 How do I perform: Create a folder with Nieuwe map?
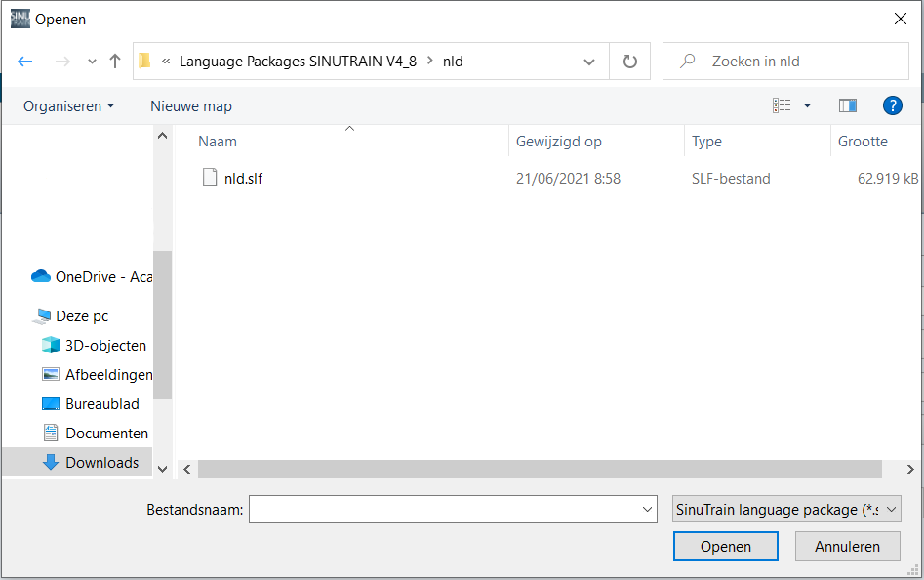(x=191, y=106)
